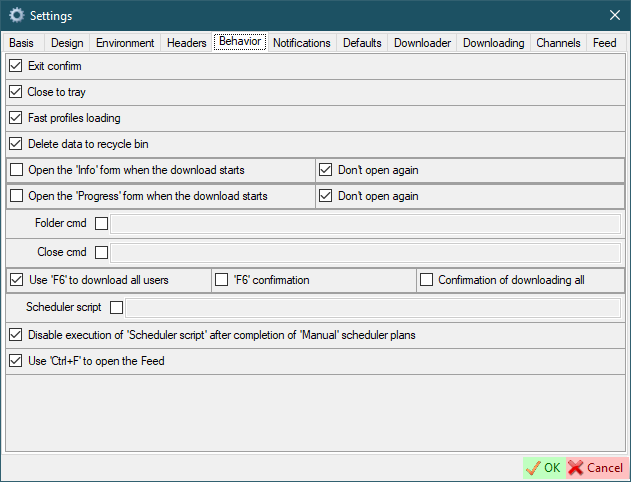Enable Confirmation of downloading all
The height and width of the screenshot is (482, 631).
[426, 280]
